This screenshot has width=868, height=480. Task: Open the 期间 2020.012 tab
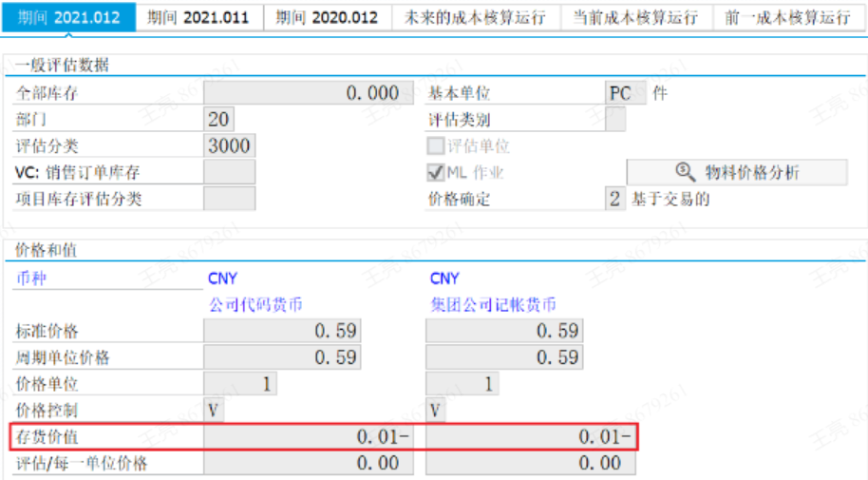[x=328, y=17]
